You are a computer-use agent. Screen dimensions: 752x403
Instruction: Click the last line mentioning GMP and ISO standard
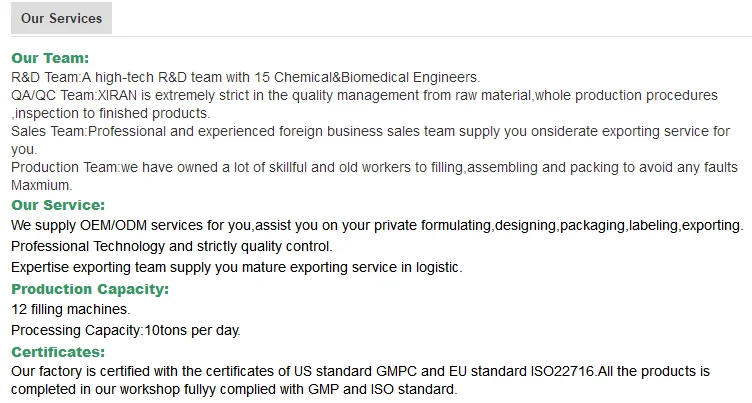click(234, 389)
